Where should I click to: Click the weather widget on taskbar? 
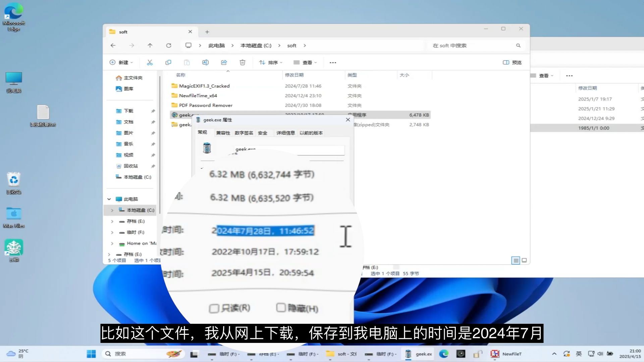pyautogui.click(x=17, y=354)
